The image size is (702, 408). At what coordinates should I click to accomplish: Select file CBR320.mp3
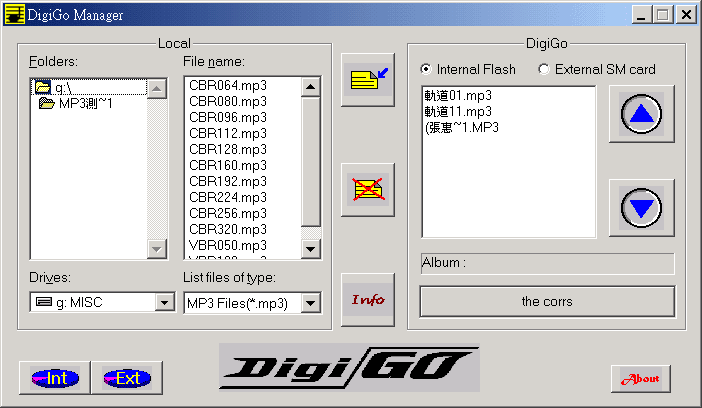coord(228,229)
